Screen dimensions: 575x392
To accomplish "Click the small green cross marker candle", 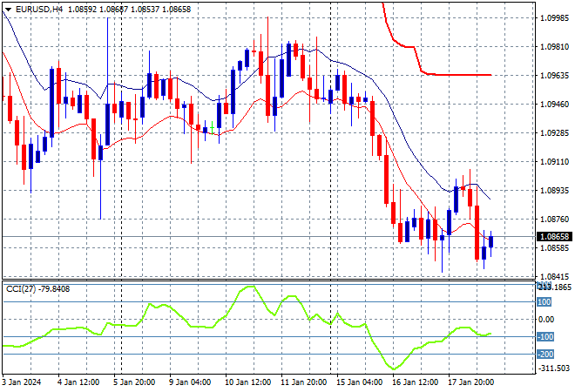I will click(x=212, y=128).
